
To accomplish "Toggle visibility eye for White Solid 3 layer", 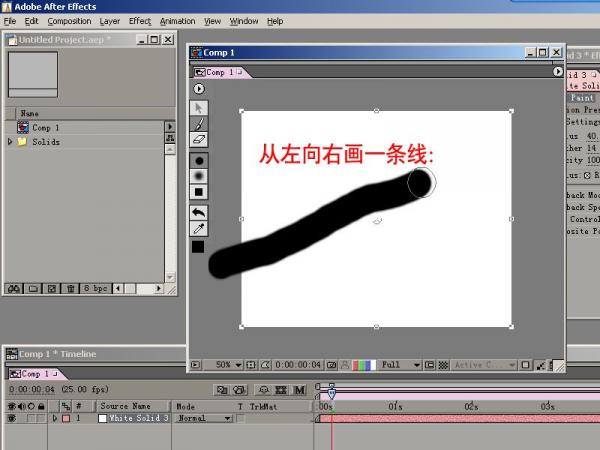I will (x=11, y=419).
